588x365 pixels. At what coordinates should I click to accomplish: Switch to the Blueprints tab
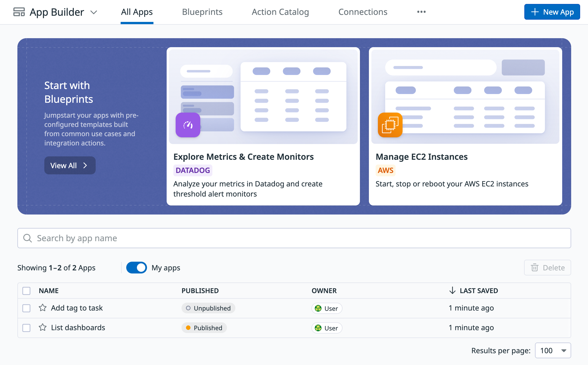point(202,12)
